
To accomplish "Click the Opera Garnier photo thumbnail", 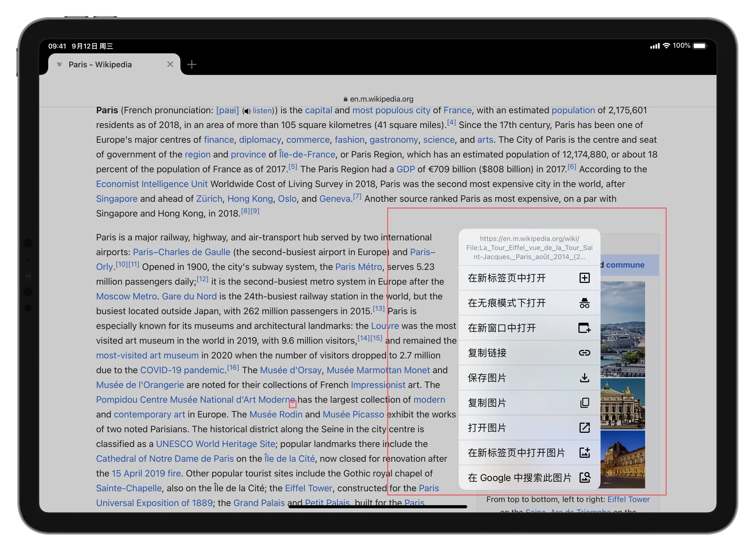I will [622, 404].
